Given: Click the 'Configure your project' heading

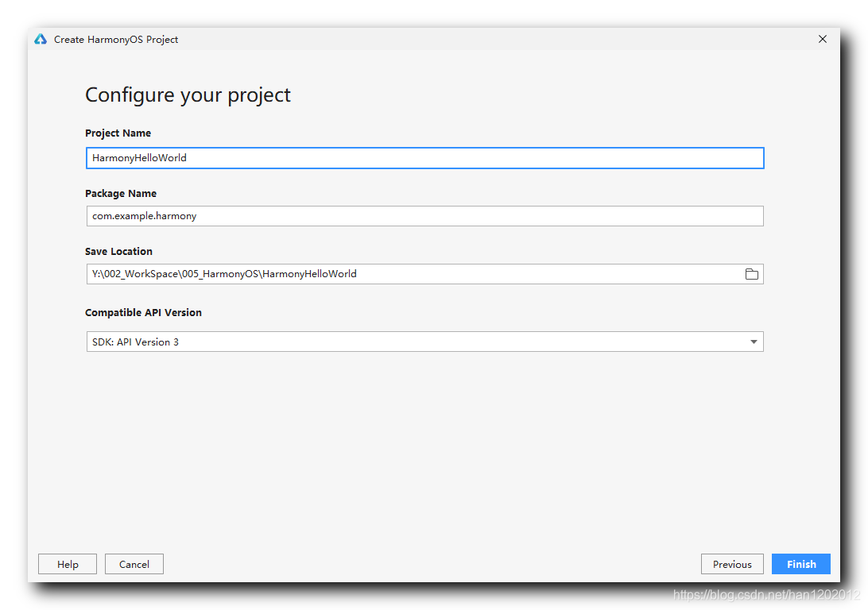Looking at the screenshot, I should [x=188, y=95].
